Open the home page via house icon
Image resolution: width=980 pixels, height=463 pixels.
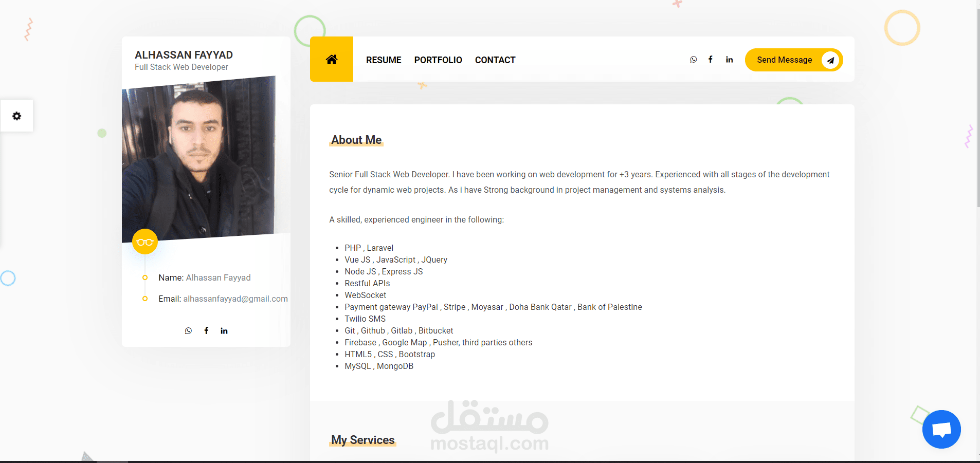tap(332, 59)
